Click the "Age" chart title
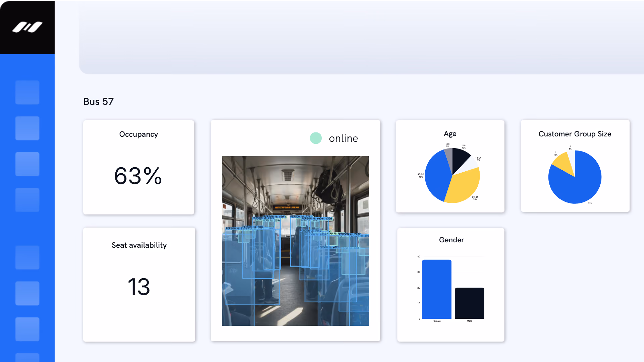644x362 pixels. tap(450, 133)
